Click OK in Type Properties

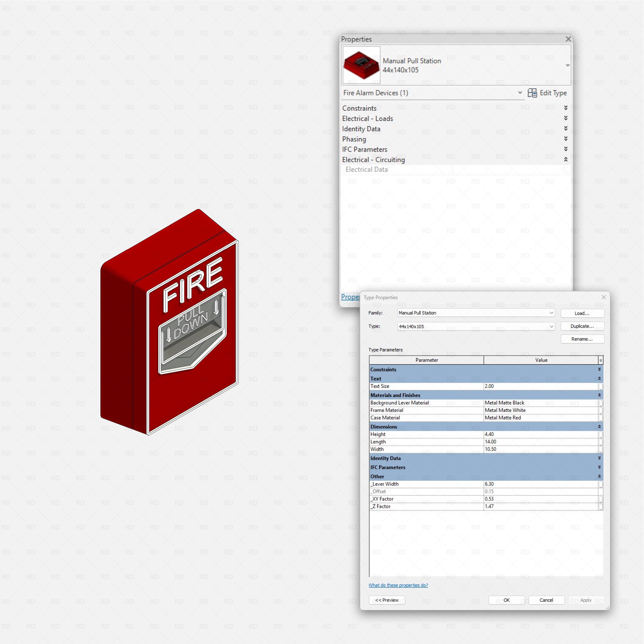pyautogui.click(x=506, y=600)
